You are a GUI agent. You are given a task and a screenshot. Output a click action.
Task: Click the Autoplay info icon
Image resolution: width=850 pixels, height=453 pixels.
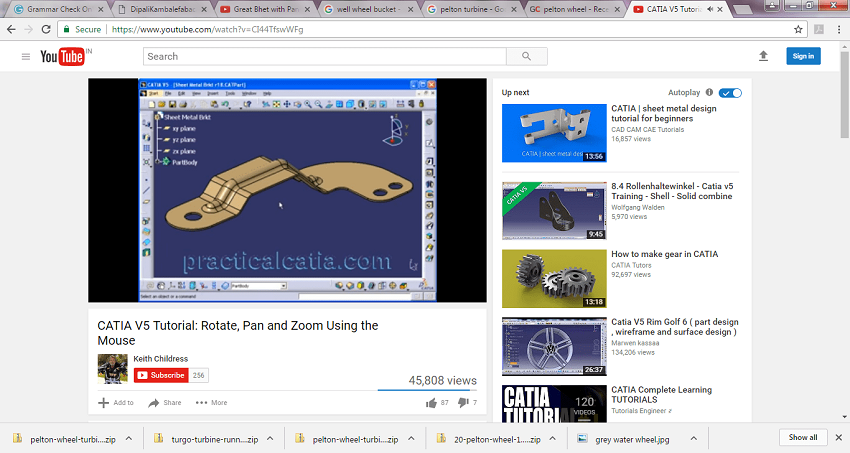[x=709, y=92]
